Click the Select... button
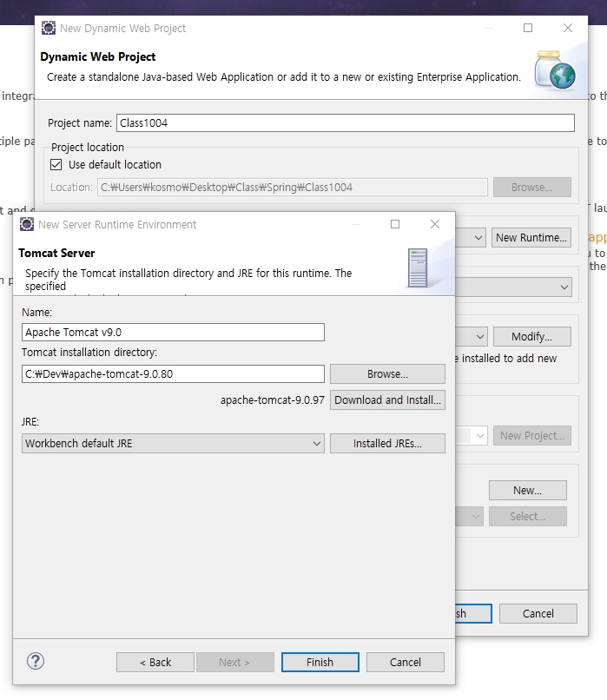Screen dimensions: 607x700 [528, 517]
